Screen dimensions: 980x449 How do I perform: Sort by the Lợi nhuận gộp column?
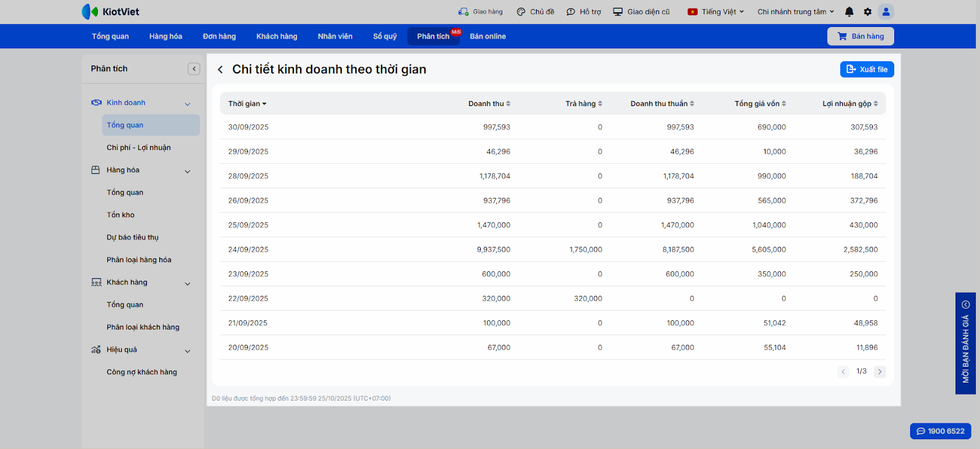pyautogui.click(x=850, y=104)
